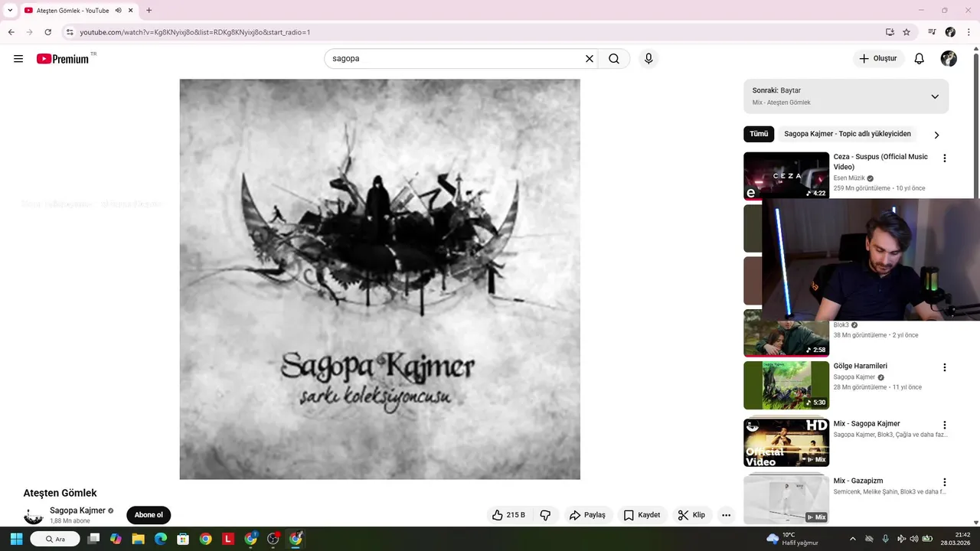Image resolution: width=980 pixels, height=551 pixels.
Task: Click the Oluştur create button
Action: tap(878, 59)
